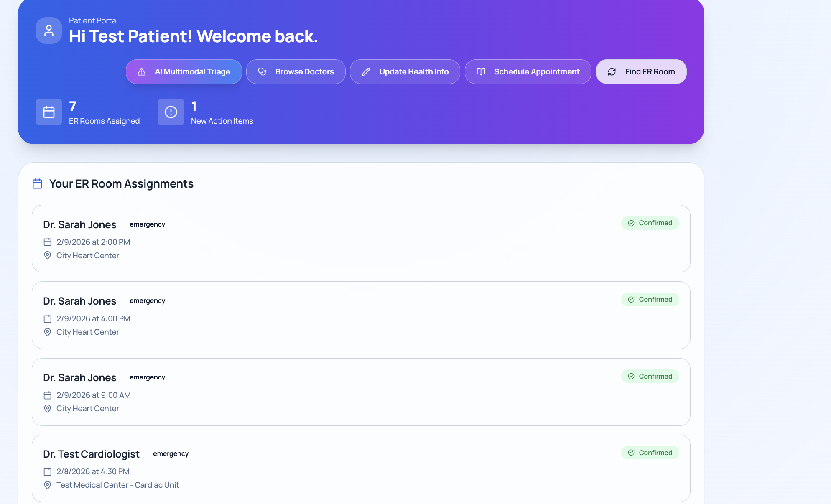Click the location pin by Test Medical Center
This screenshot has height=504, width=831.
click(48, 485)
